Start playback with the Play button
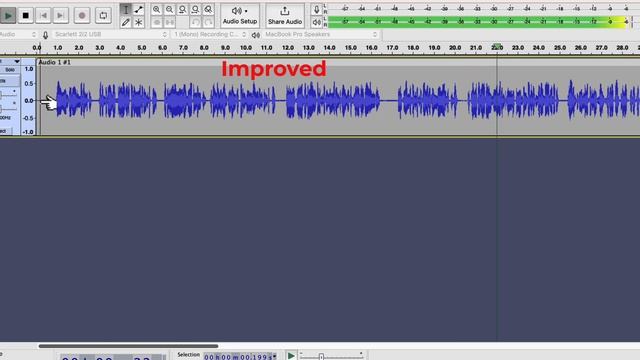This screenshot has width=640, height=360. pos(8,16)
